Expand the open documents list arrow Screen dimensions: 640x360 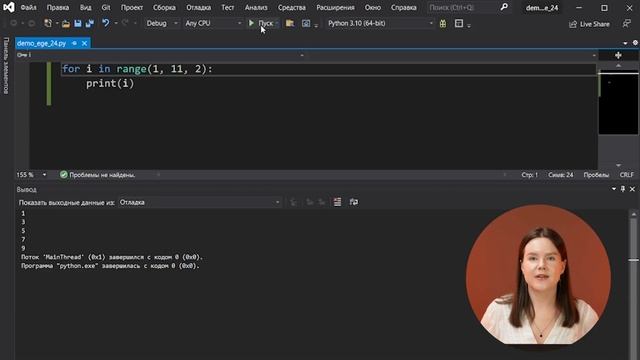pyautogui.click(x=625, y=43)
